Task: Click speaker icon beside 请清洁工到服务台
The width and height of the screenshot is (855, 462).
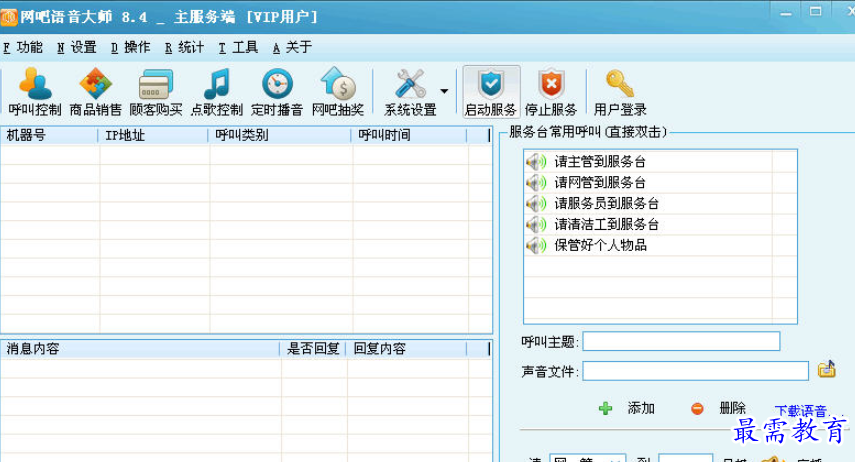Action: click(536, 224)
